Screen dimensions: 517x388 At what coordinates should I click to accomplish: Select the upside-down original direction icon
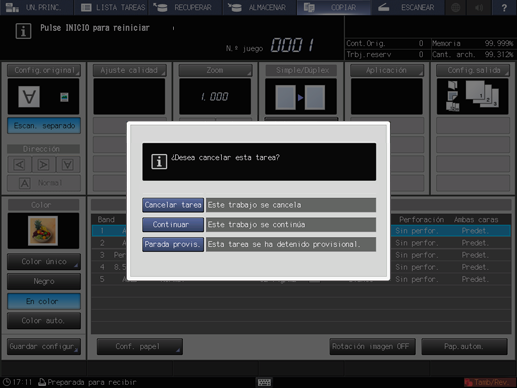[x=68, y=164]
